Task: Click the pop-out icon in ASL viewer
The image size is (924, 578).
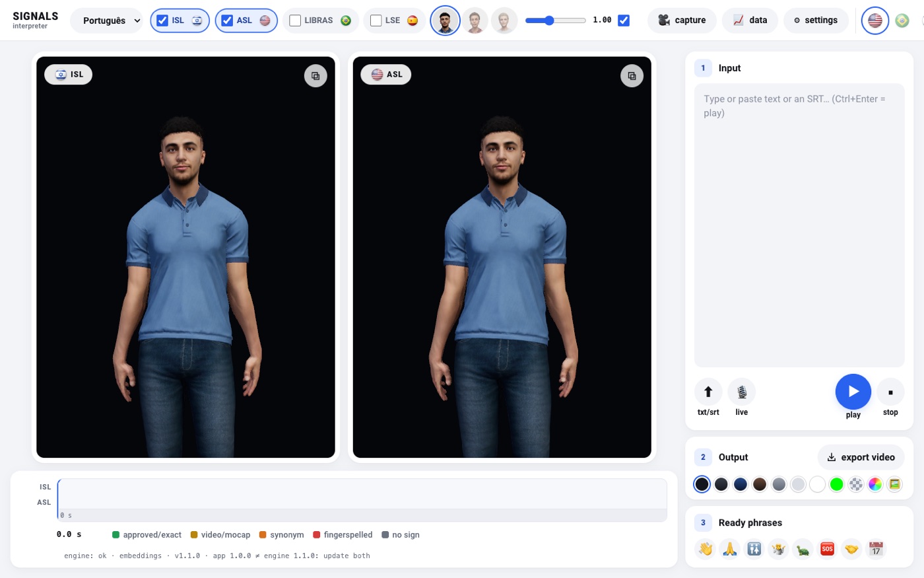Action: pyautogui.click(x=632, y=76)
